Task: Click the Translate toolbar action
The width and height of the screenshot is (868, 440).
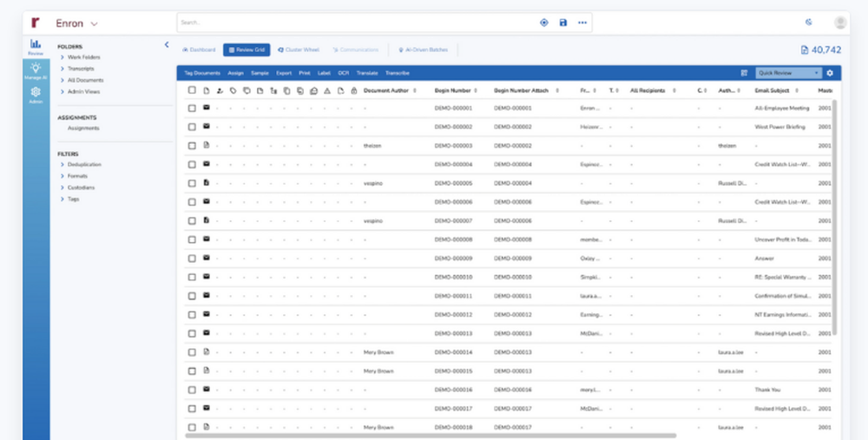Action: [x=367, y=73]
